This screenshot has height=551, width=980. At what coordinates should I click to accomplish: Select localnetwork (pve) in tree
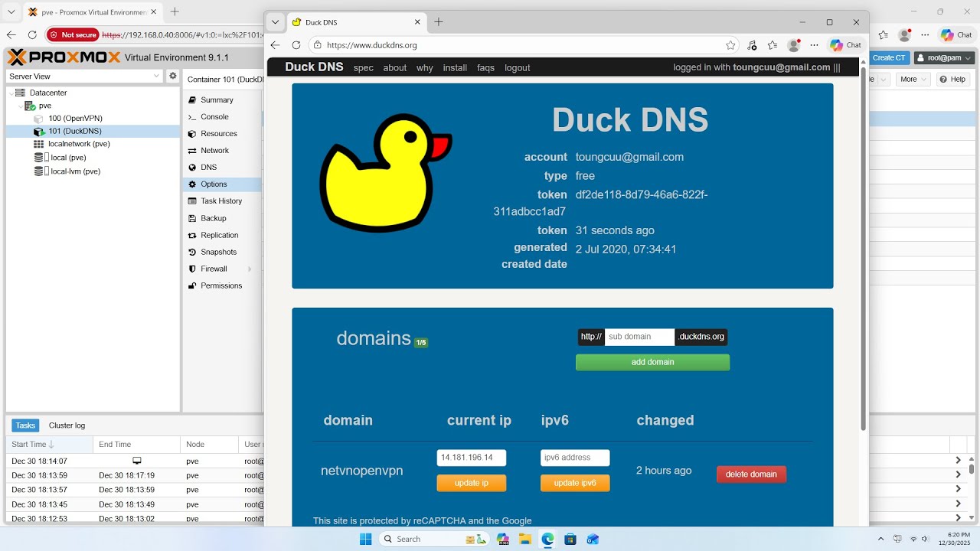[79, 144]
